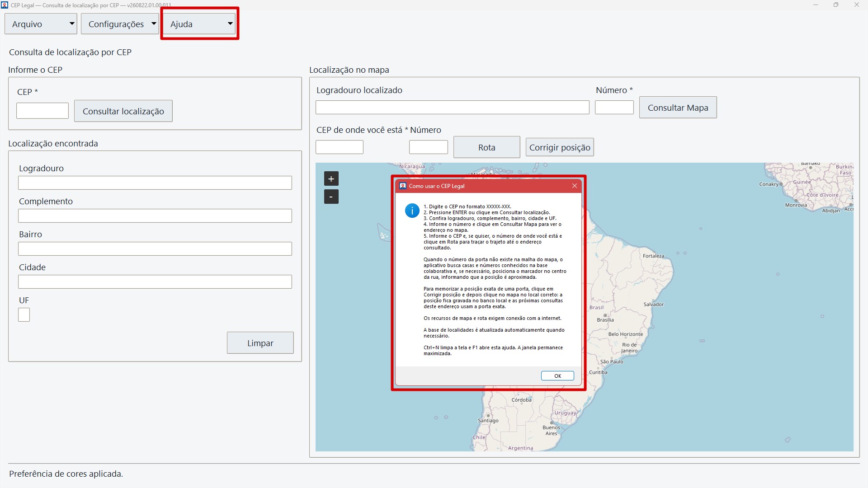Click Córdoba label on the map

coord(521,400)
